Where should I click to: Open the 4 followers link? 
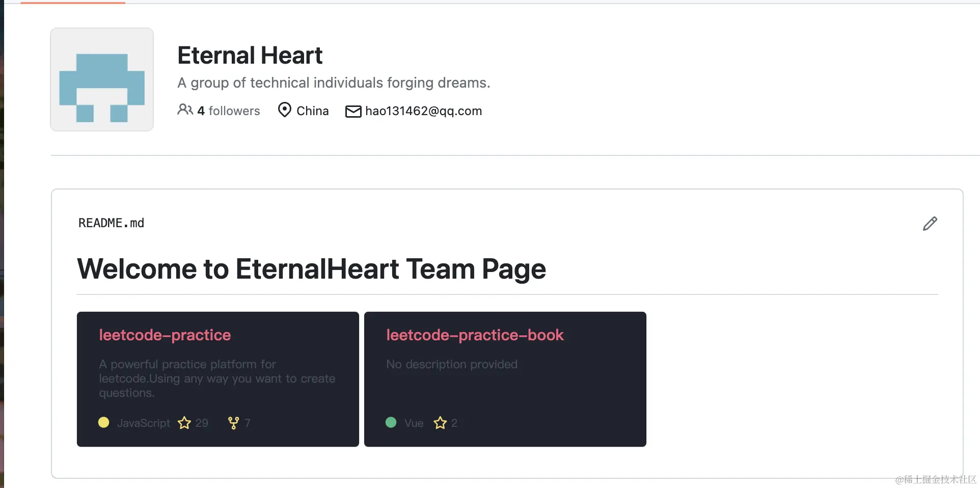(x=229, y=111)
